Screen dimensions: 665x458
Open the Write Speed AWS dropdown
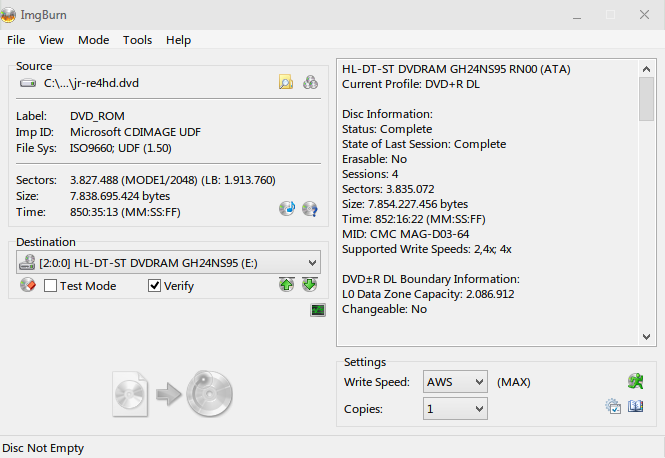click(455, 382)
